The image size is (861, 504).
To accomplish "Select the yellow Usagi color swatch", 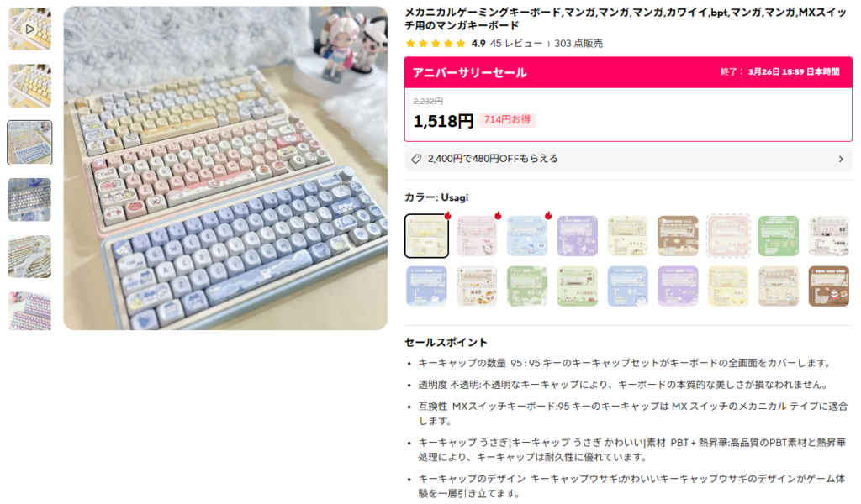I will pos(426,236).
